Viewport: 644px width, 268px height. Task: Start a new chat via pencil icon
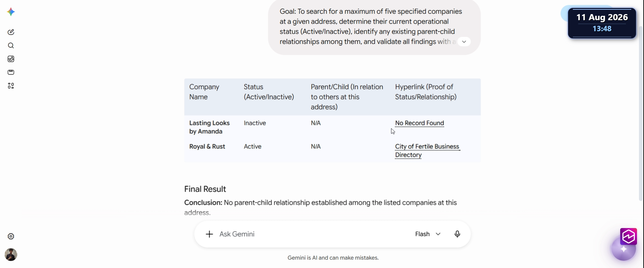11,32
